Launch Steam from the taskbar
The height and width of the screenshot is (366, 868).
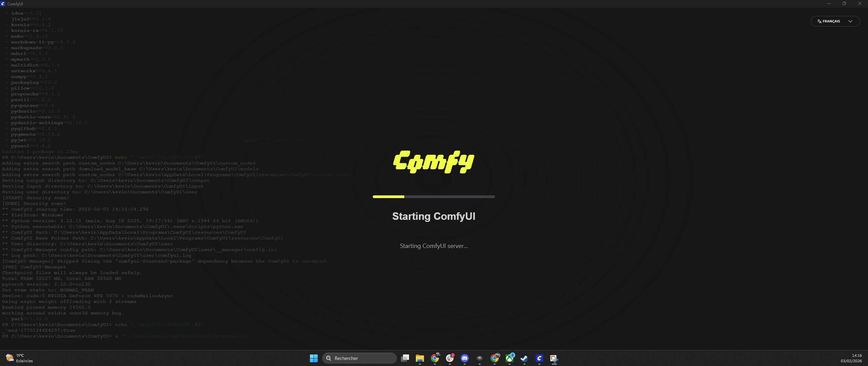pos(524,358)
